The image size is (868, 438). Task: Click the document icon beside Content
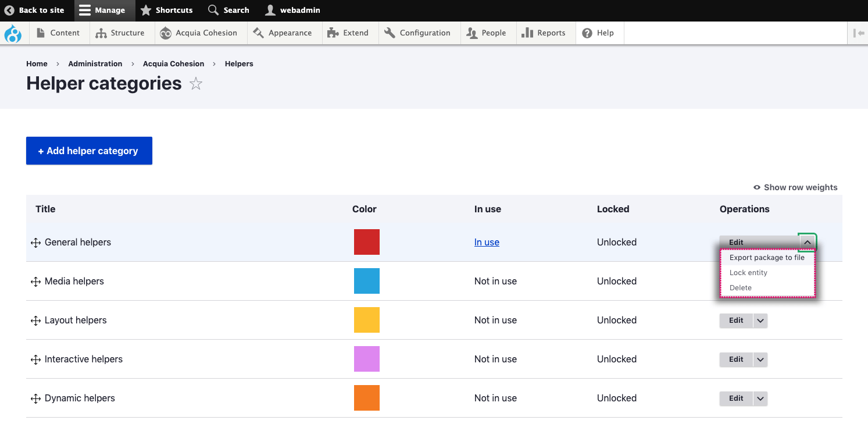[x=41, y=33]
